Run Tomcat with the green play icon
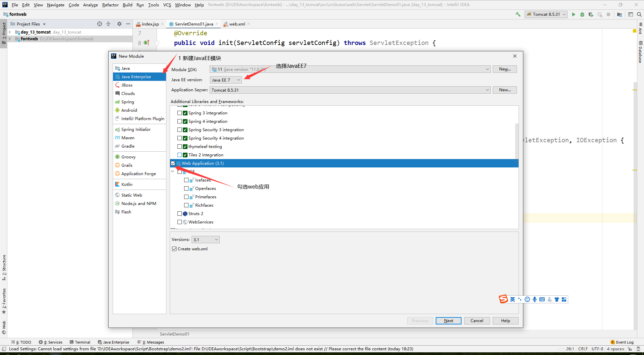Screen dimensions: 644x355 [x=574, y=14]
